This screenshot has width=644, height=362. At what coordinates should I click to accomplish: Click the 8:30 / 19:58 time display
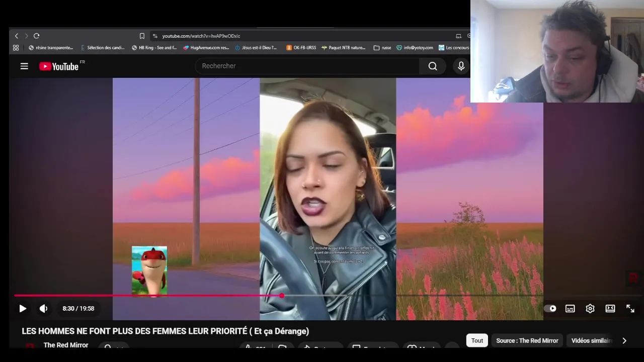[x=78, y=308]
